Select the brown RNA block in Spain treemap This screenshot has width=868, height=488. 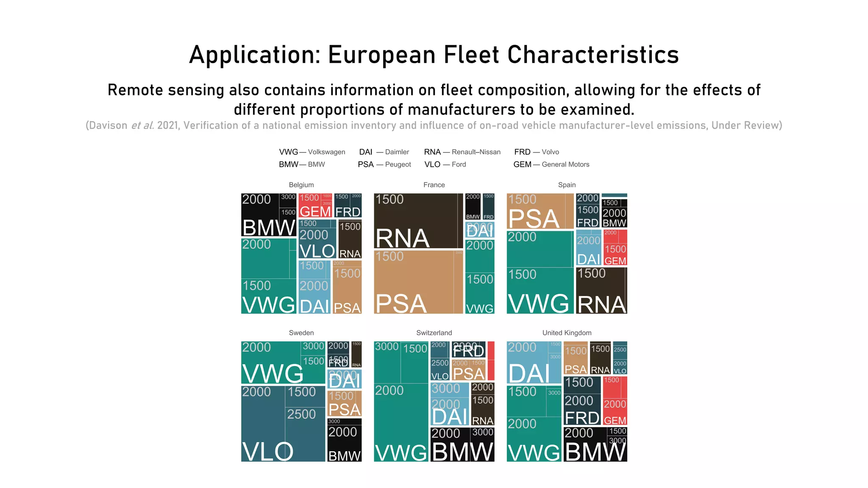click(x=601, y=291)
